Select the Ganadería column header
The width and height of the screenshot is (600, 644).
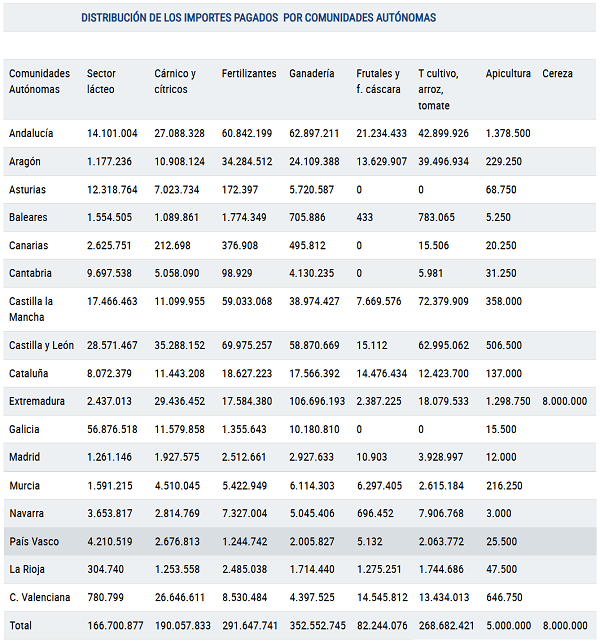311,74
